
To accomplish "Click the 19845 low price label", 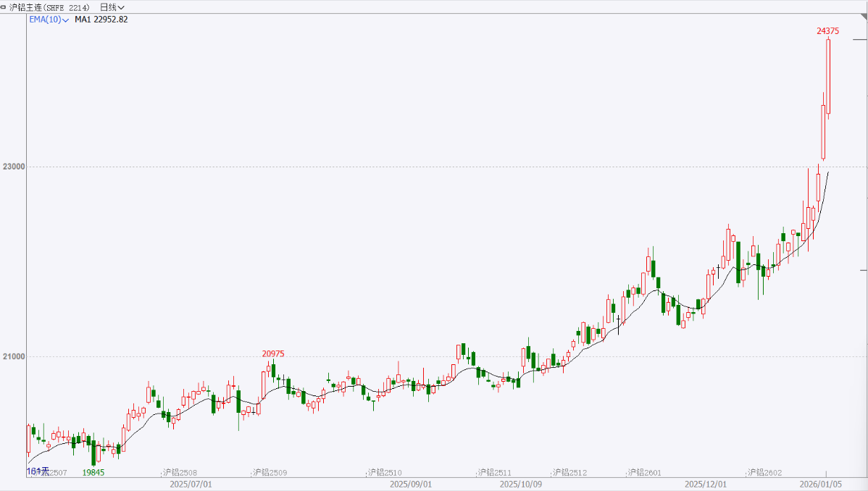I will [x=93, y=472].
